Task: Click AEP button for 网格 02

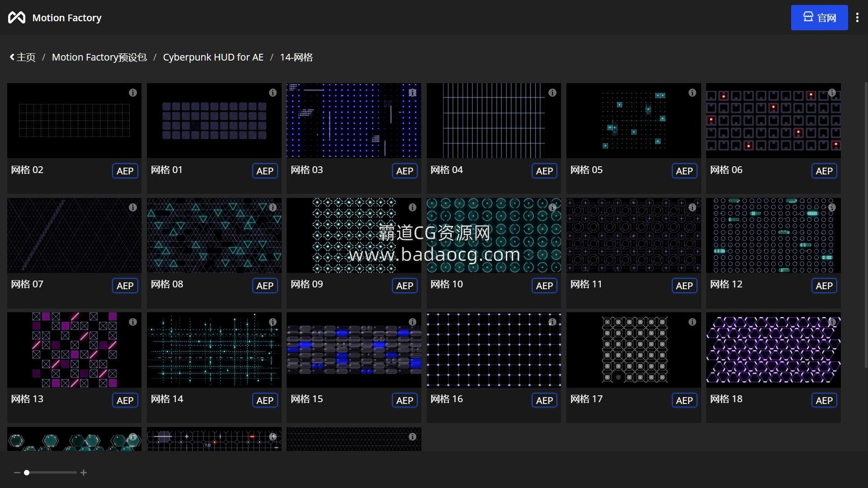Action: click(125, 171)
